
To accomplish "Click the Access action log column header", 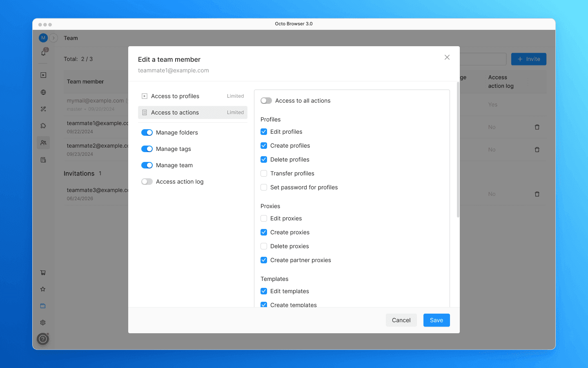I will pyautogui.click(x=501, y=82).
